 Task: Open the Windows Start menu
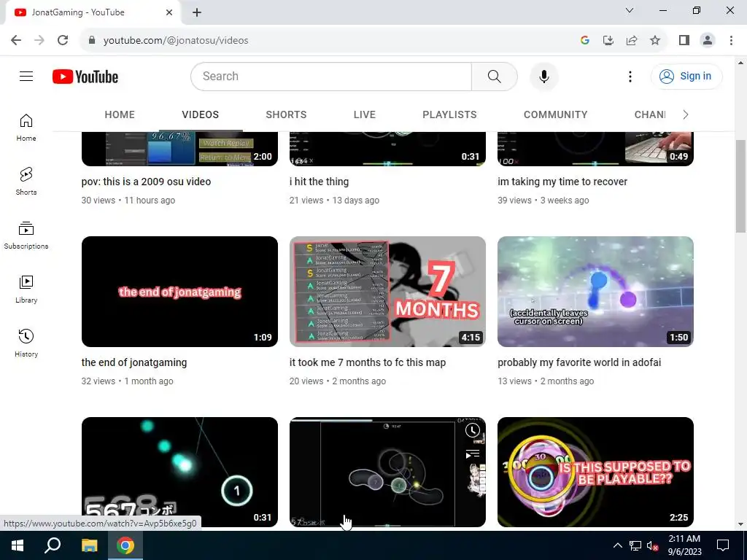coord(18,545)
